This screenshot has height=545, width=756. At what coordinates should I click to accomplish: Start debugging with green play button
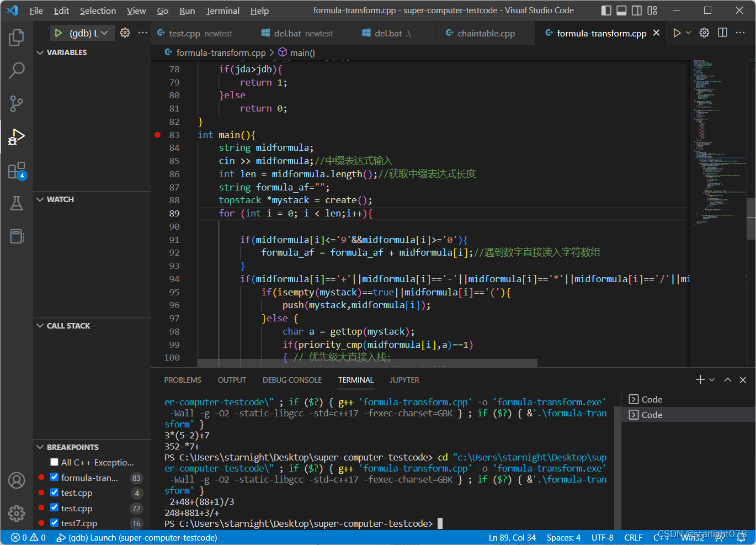click(x=58, y=33)
